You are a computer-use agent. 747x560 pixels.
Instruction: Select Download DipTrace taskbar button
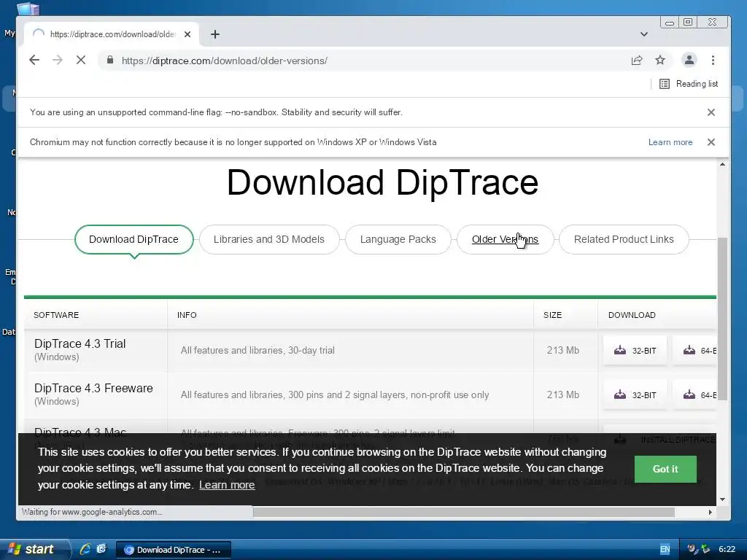[x=174, y=550]
